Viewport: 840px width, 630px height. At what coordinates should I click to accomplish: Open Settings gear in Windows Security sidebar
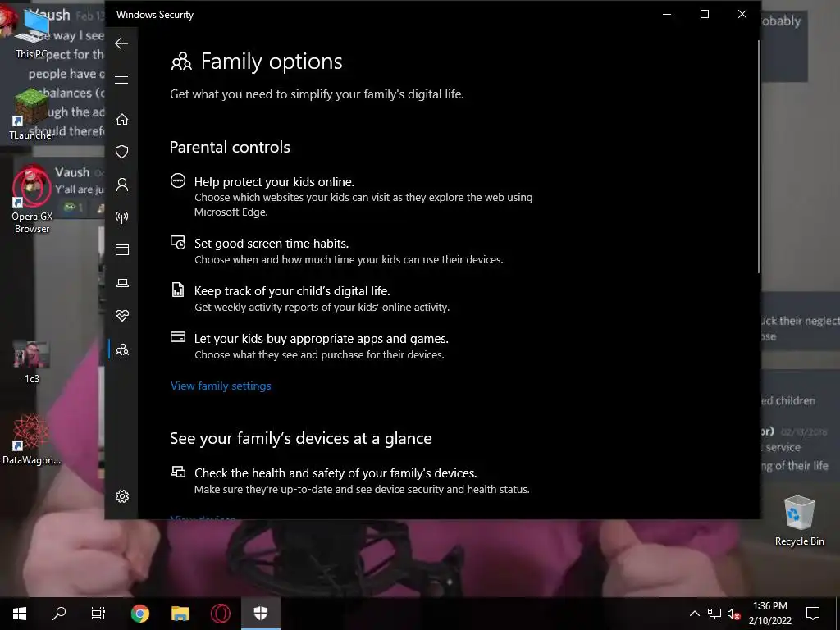(x=122, y=496)
